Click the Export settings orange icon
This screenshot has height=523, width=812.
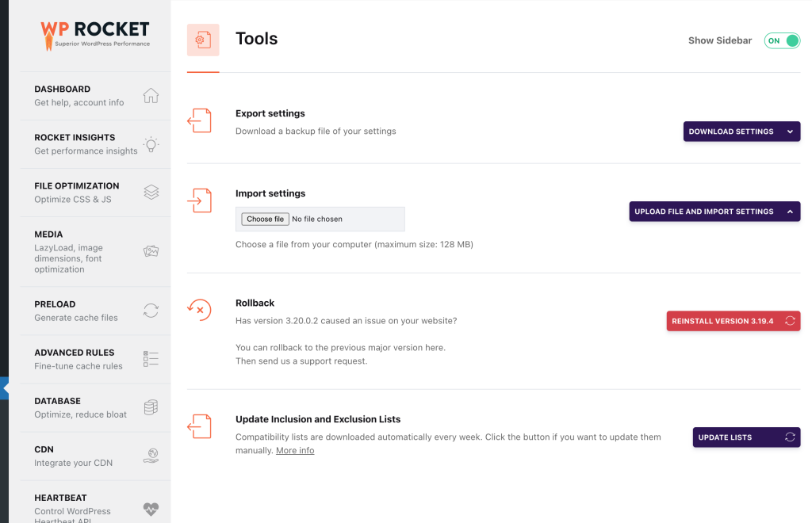199,120
